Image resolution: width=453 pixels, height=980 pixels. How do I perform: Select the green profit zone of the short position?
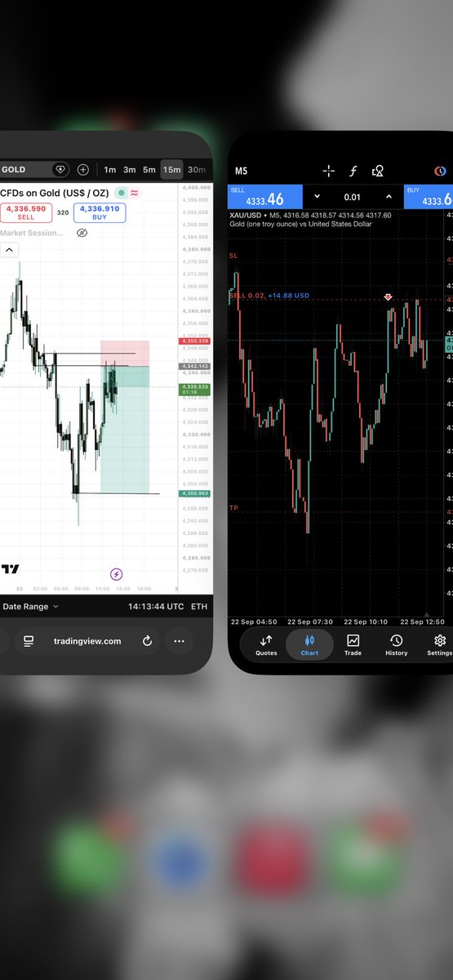[125, 429]
